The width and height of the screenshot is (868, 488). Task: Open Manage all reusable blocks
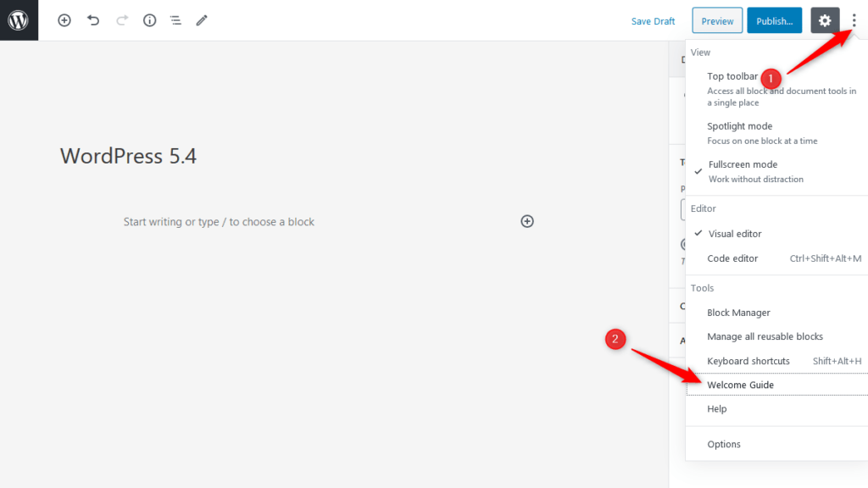pos(776,336)
